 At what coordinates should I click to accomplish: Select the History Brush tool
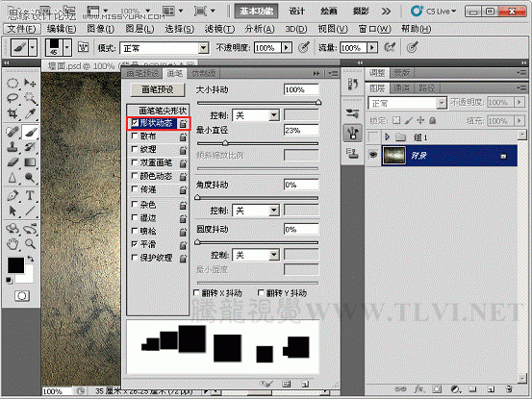coord(30,147)
